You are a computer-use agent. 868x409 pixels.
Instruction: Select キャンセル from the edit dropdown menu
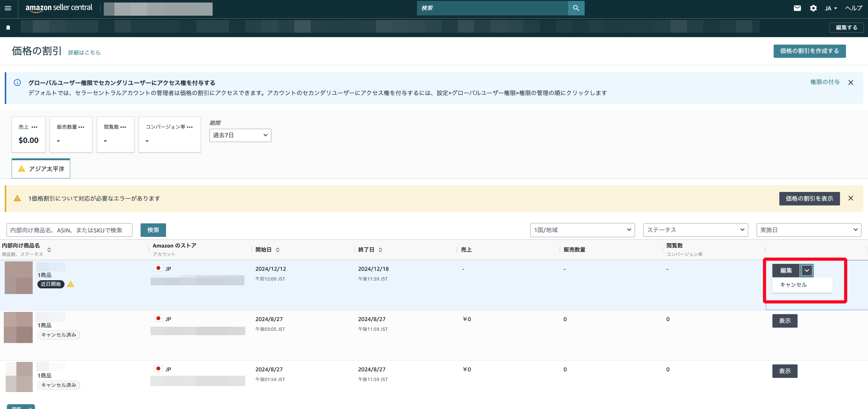point(802,285)
